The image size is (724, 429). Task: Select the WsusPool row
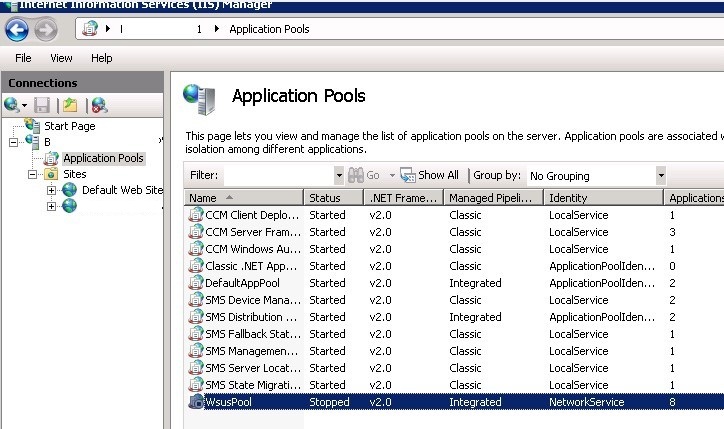point(454,402)
